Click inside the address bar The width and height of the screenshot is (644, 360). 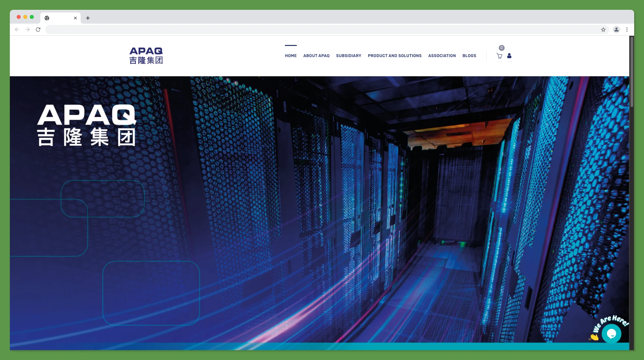197,29
